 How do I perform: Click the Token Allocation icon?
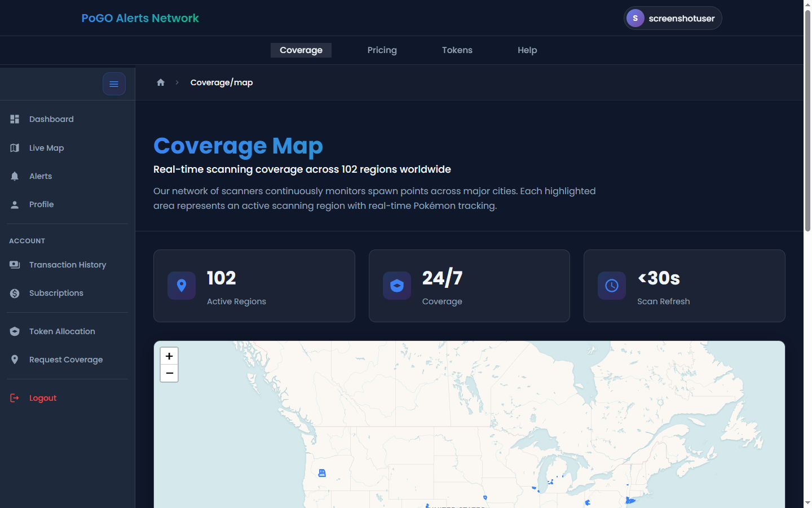click(x=15, y=331)
